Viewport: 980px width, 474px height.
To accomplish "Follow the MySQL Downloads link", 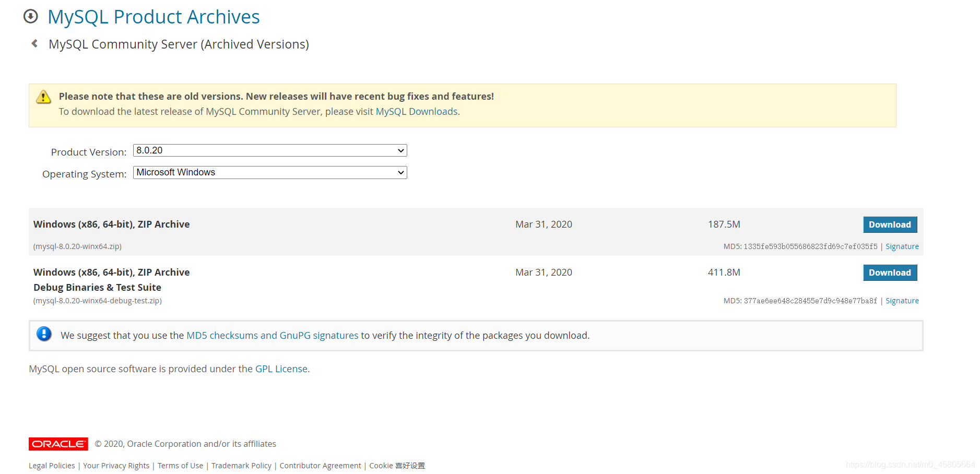I will pyautogui.click(x=417, y=112).
